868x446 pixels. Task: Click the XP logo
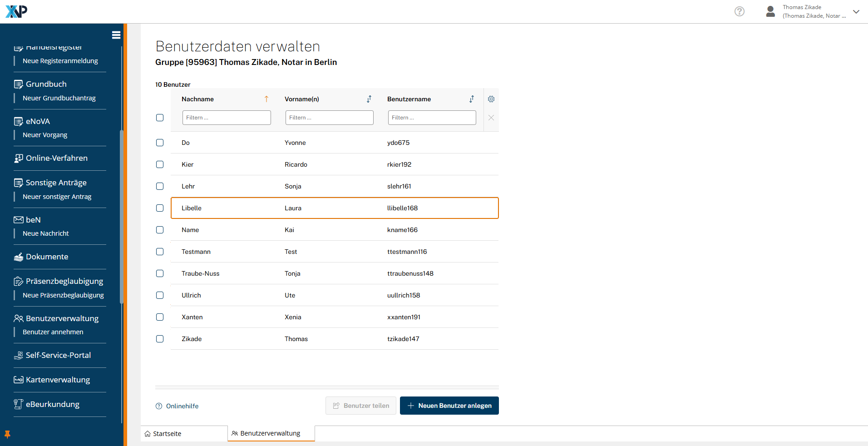click(16, 11)
